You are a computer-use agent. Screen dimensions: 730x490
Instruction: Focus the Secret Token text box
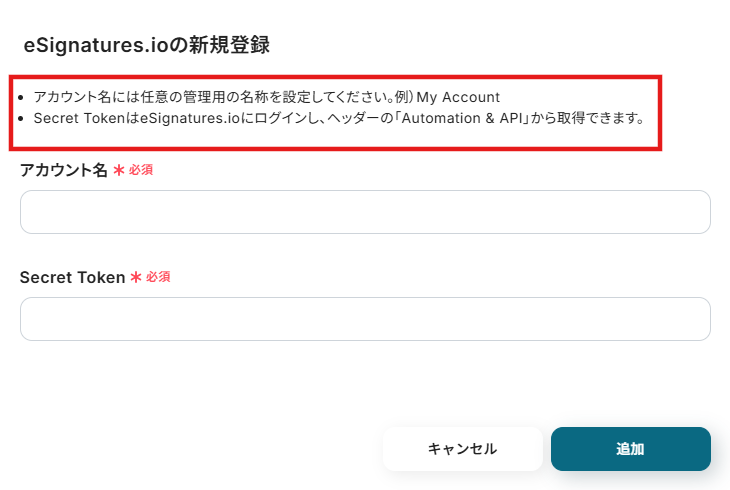(365, 319)
